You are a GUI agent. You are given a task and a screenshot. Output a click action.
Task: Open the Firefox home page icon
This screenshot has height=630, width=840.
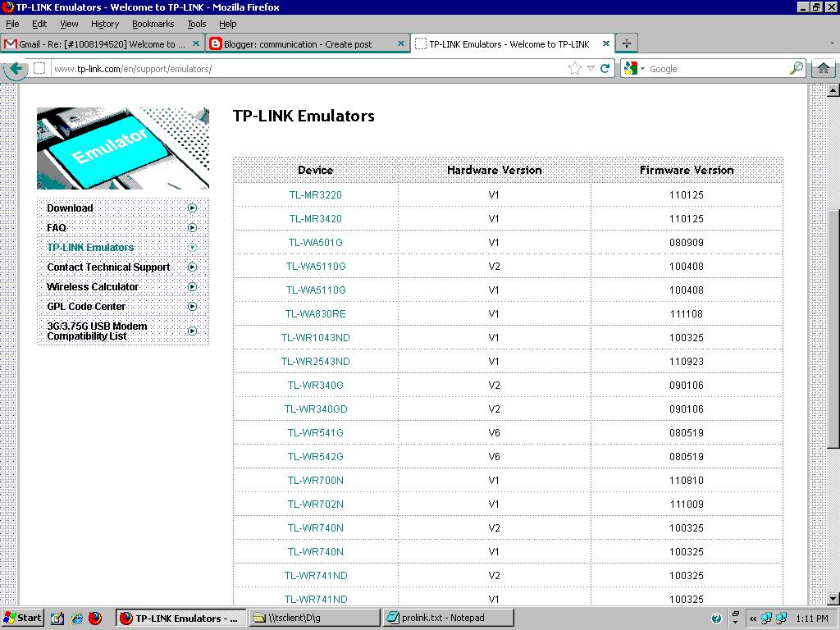coord(824,69)
